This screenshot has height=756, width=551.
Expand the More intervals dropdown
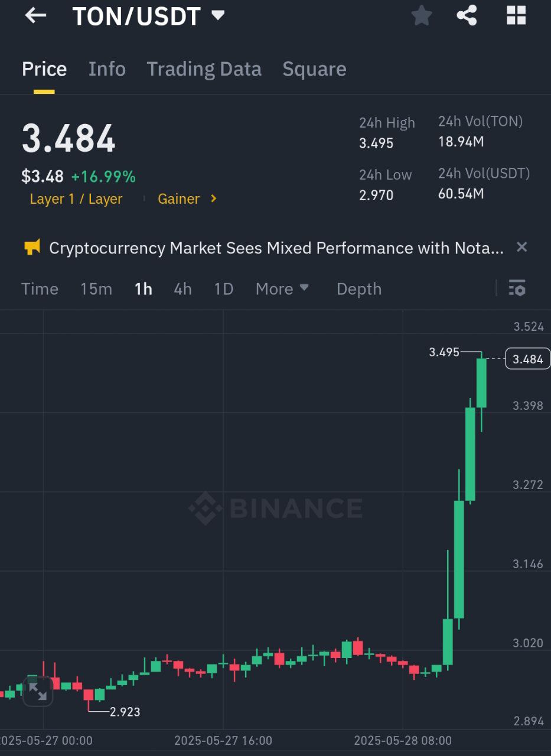(x=282, y=289)
